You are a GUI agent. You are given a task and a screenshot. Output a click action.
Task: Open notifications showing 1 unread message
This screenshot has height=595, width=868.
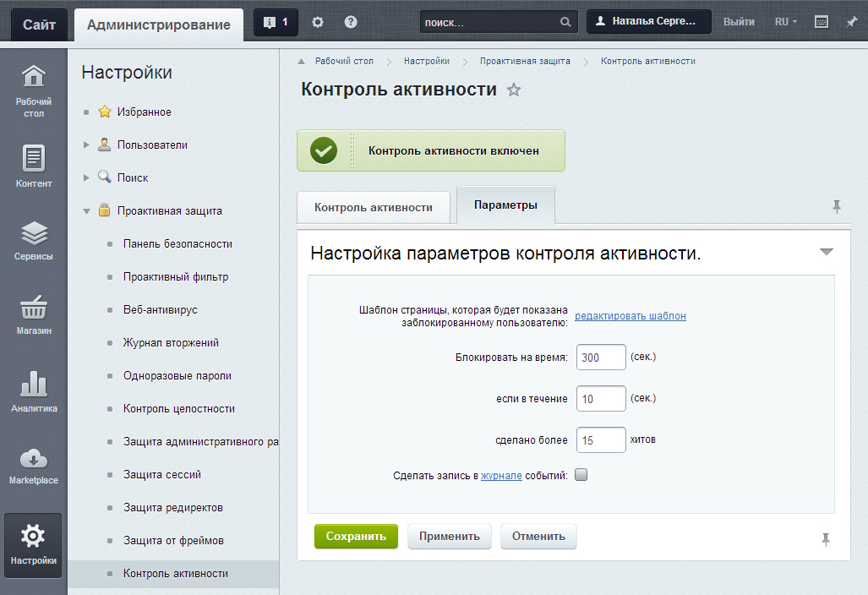click(x=275, y=21)
